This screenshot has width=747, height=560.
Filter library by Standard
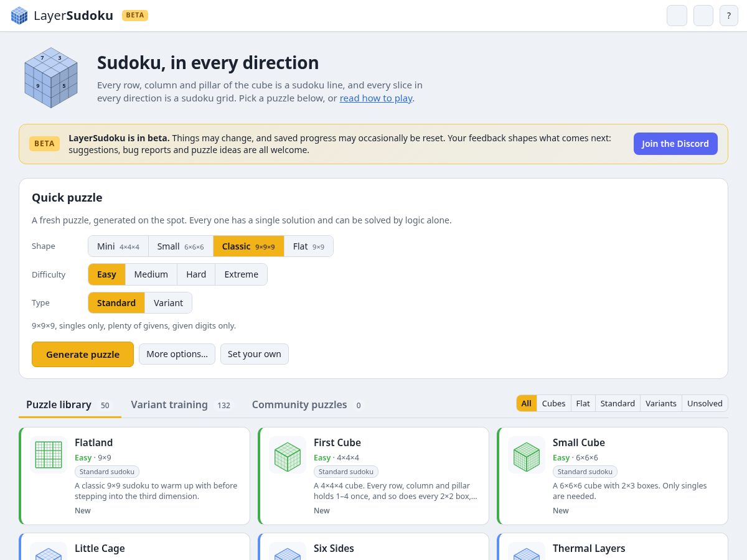coord(618,403)
